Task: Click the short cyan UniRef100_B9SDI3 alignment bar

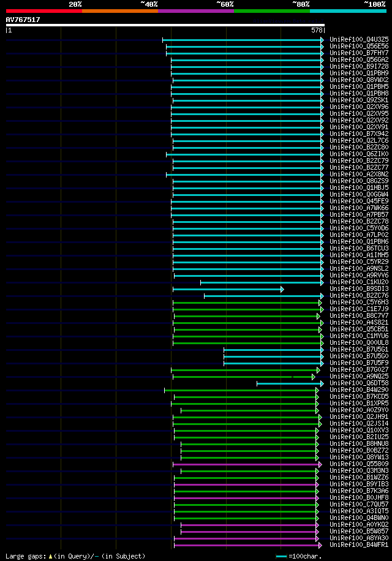Action: click(x=228, y=289)
